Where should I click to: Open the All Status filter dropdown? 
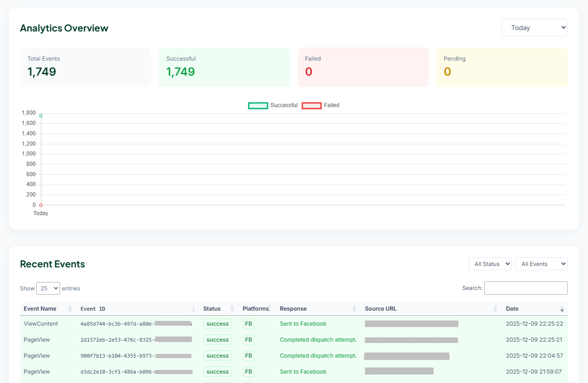(490, 264)
